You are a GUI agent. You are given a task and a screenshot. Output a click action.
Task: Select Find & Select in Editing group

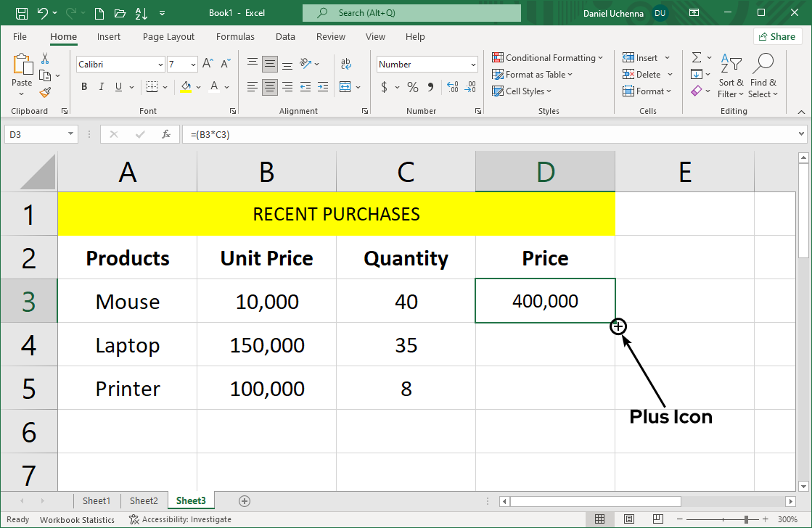pos(763,75)
